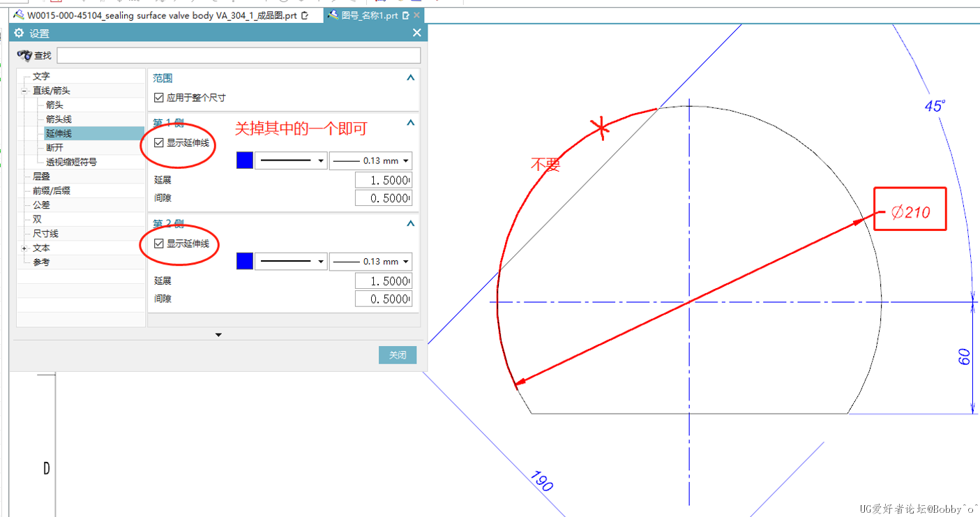Open the 0.13 mm width dropdown under 第 2 侧

370,261
